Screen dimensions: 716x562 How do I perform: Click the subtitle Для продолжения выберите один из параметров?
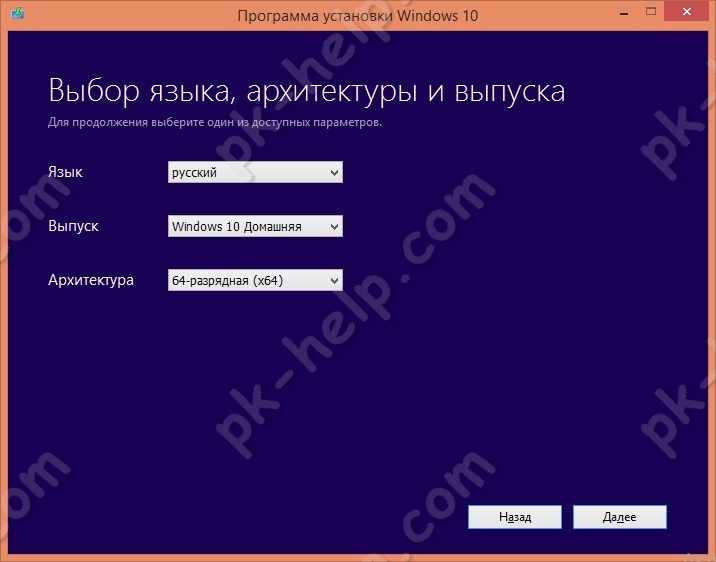click(x=215, y=122)
